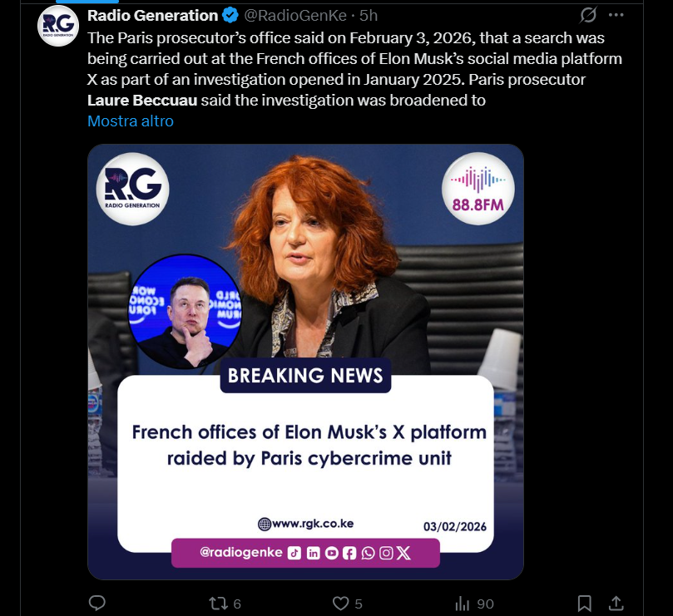
Task: Click www.rgk.co.ke text in the image
Action: 313,524
